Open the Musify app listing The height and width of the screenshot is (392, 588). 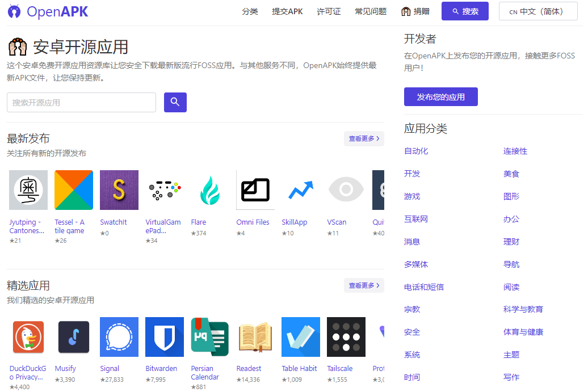(73, 336)
